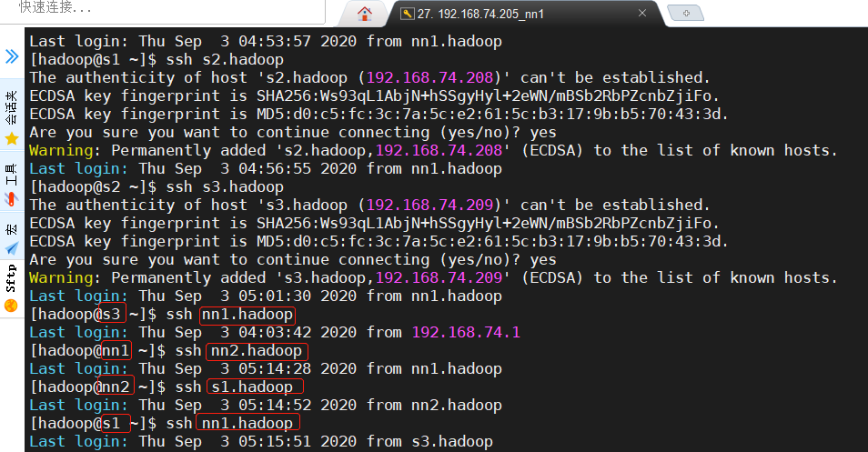Click the orange globe Sftp icon
This screenshot has height=452, width=868.
[x=11, y=306]
